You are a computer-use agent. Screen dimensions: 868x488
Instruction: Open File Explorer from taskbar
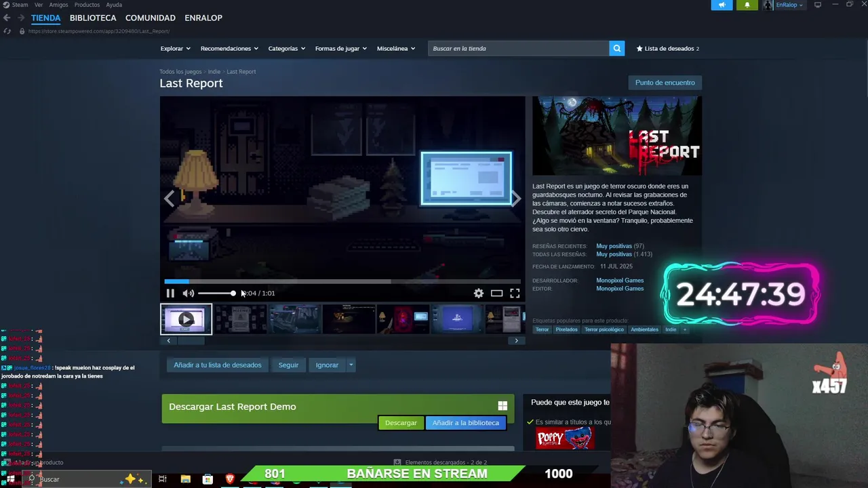186,479
